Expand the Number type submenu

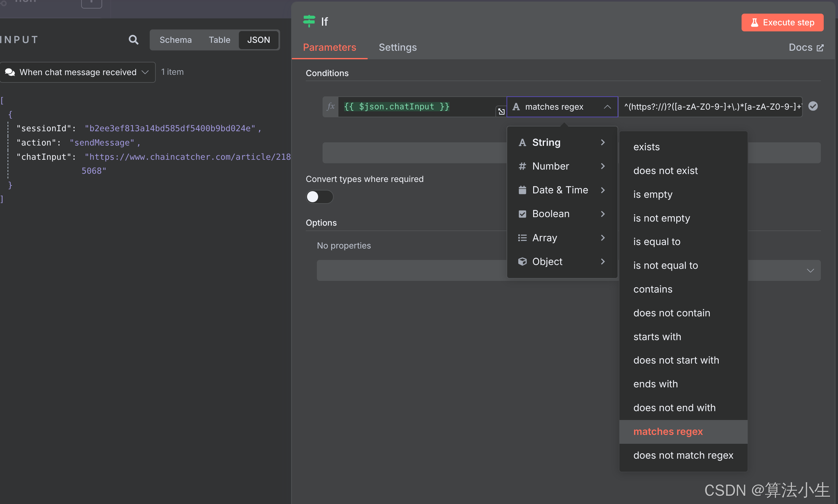tap(562, 166)
